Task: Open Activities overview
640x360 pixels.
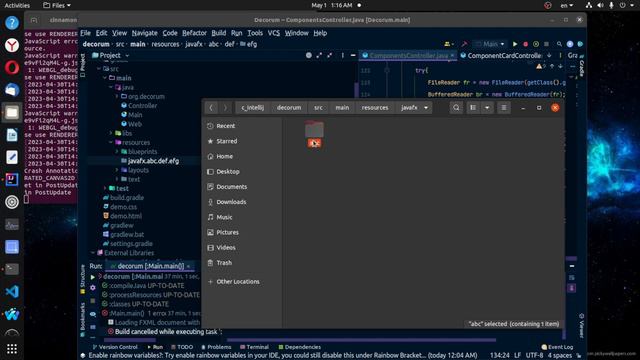Action: [17, 5]
